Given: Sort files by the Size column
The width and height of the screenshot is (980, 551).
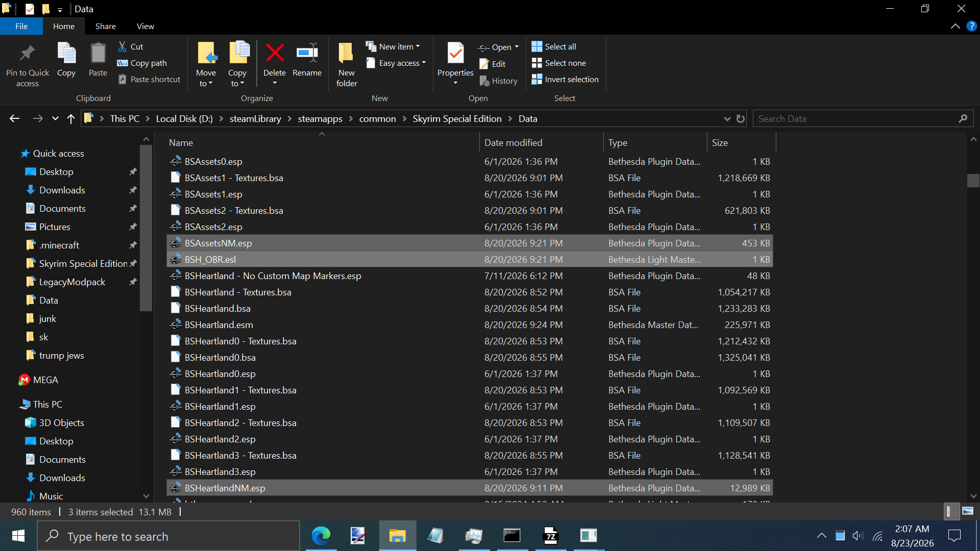Looking at the screenshot, I should click(741, 143).
